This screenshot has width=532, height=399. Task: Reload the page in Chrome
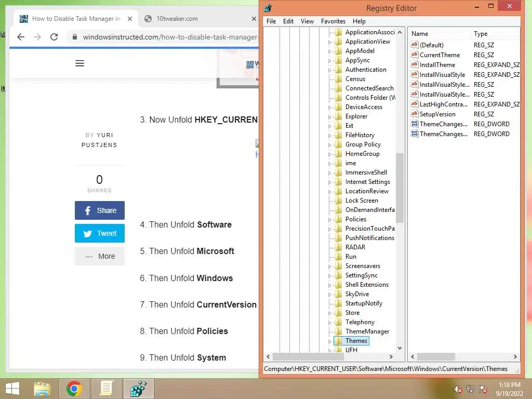click(x=54, y=37)
